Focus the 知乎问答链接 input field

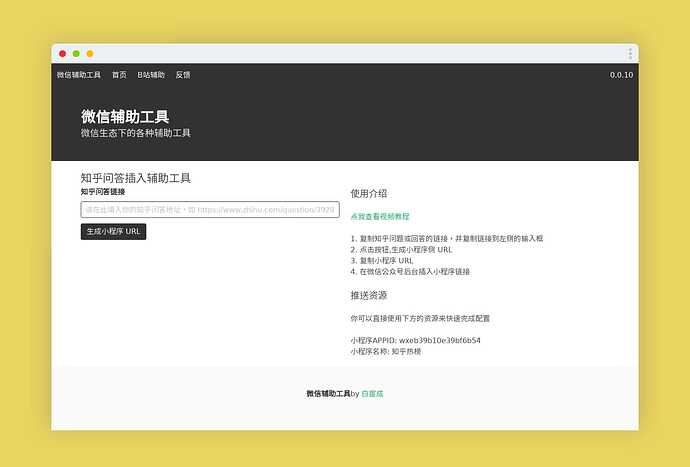pyautogui.click(x=210, y=210)
